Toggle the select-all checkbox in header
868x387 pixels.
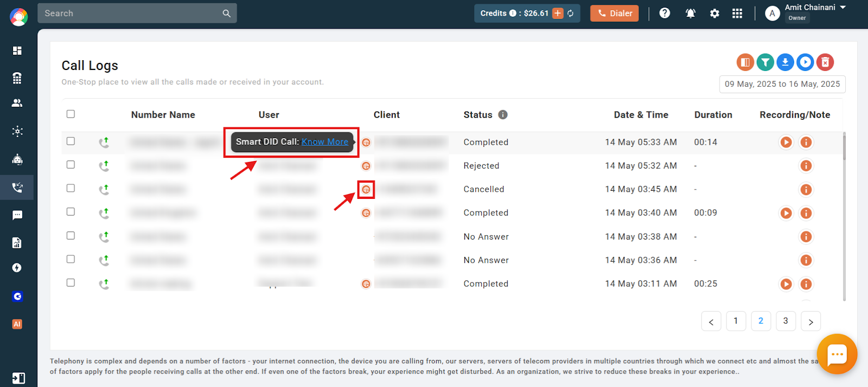pyautogui.click(x=71, y=114)
